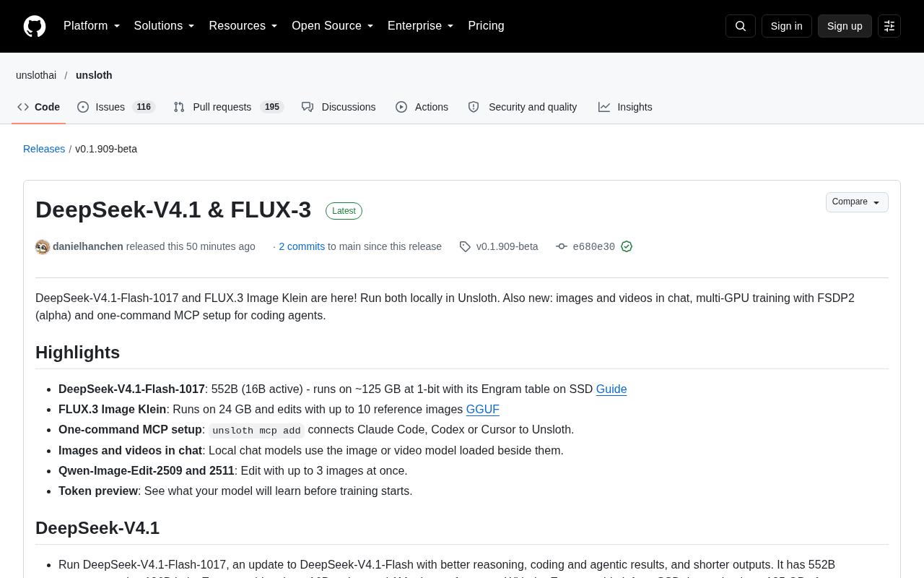
Task: Click the Highlights section heading
Action: click(x=77, y=353)
